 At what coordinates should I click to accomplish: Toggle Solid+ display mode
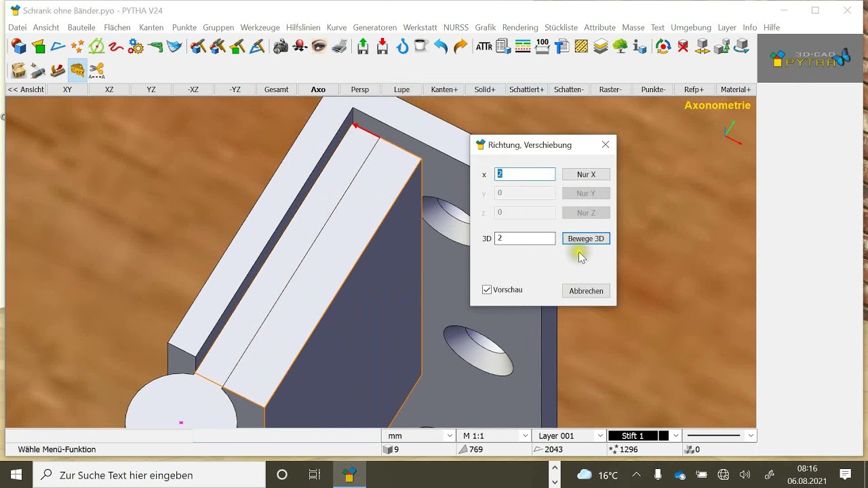[485, 89]
